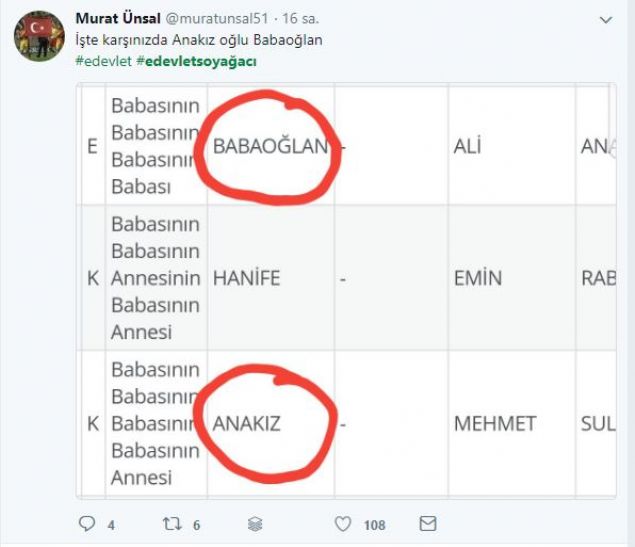Image resolution: width=635 pixels, height=547 pixels.
Task: Click the envelope direct message icon
Action: click(x=428, y=523)
